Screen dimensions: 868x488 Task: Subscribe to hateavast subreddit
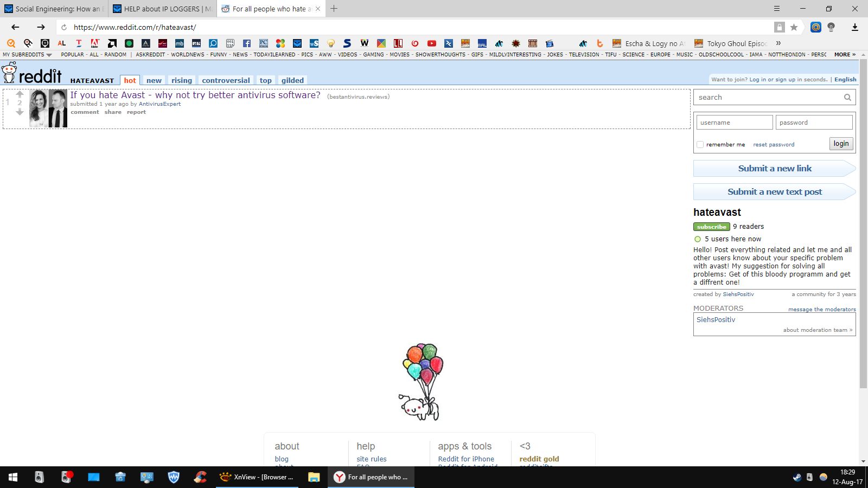[x=711, y=227]
